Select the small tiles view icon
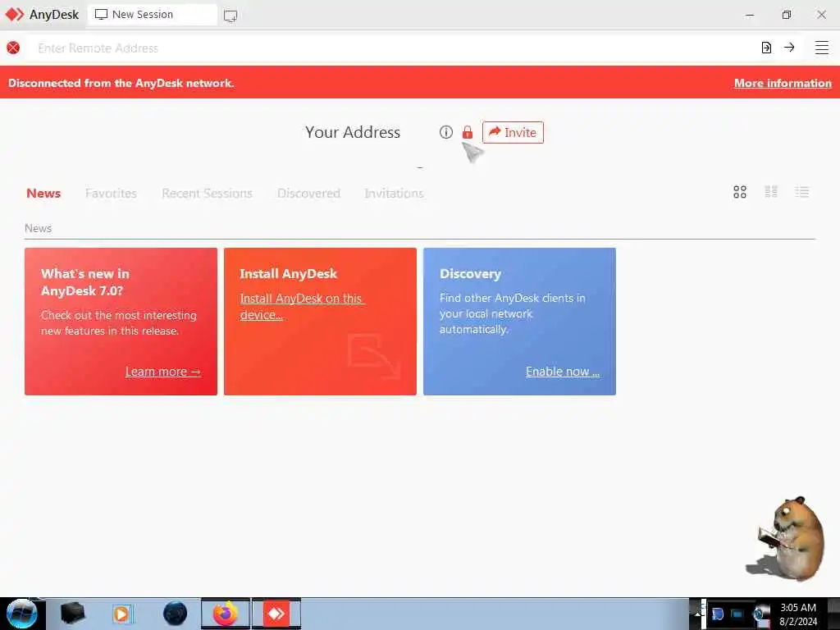The image size is (840, 630). coord(771,192)
